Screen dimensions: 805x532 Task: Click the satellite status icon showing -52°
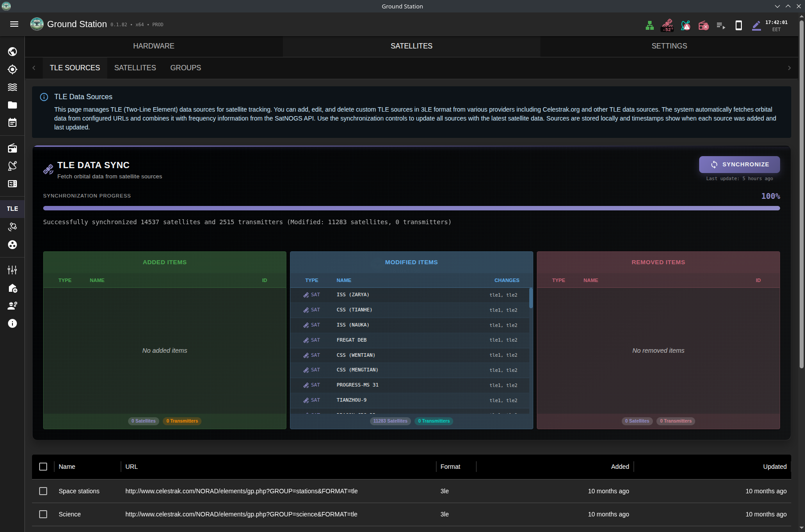tap(668, 25)
